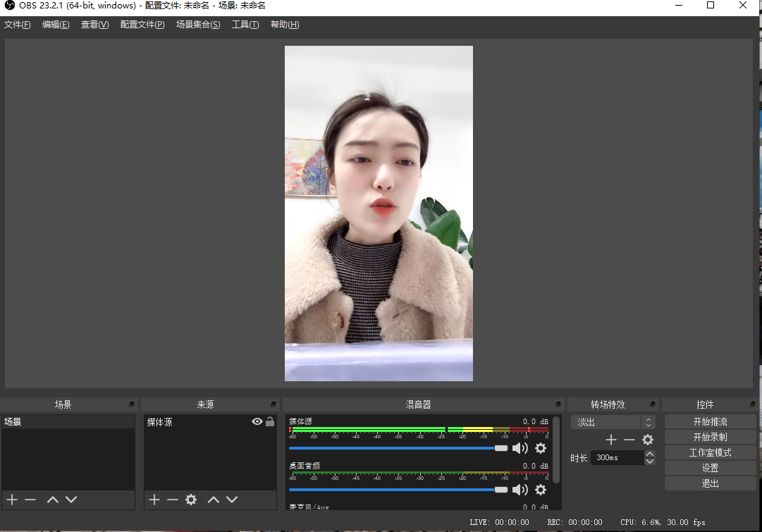Viewport: 762px width, 532px height.
Task: Open transition properties gear in 转场特效
Action: coord(648,440)
